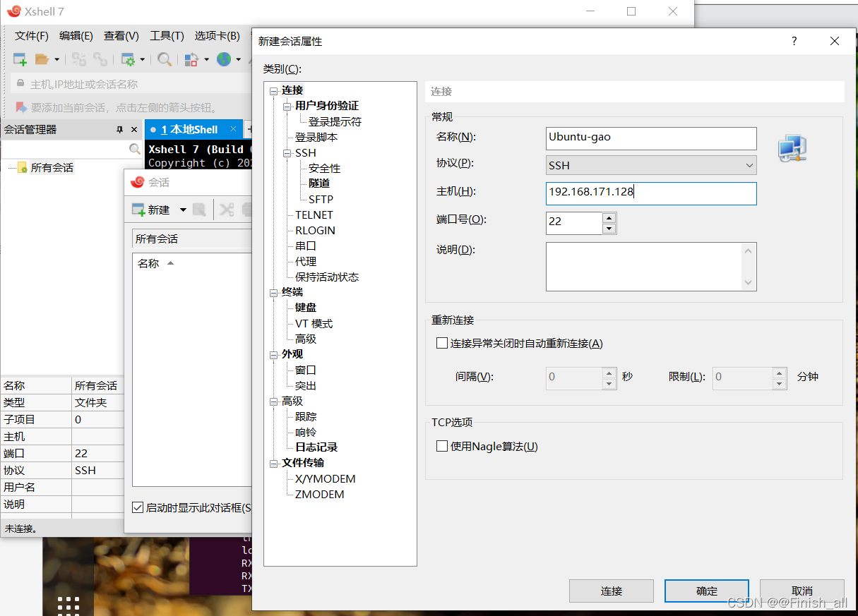Click the scissors cut icon in 会话 dialog toolbar

[227, 210]
